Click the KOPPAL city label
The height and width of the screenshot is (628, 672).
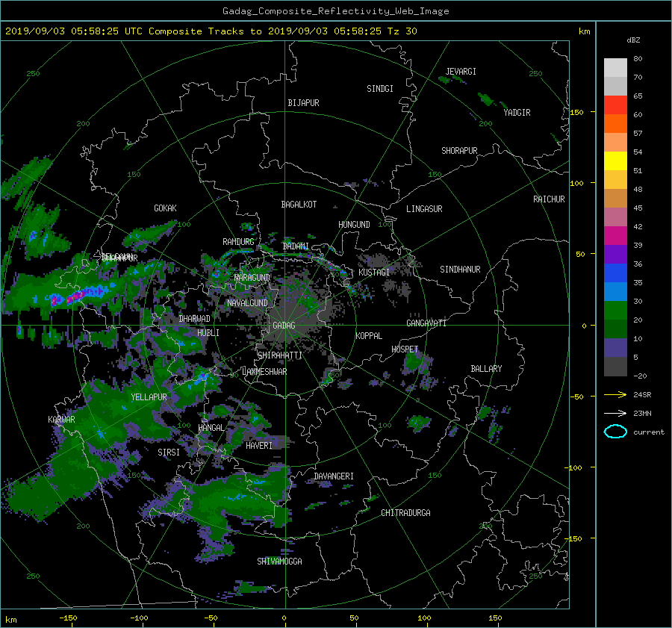click(x=369, y=336)
